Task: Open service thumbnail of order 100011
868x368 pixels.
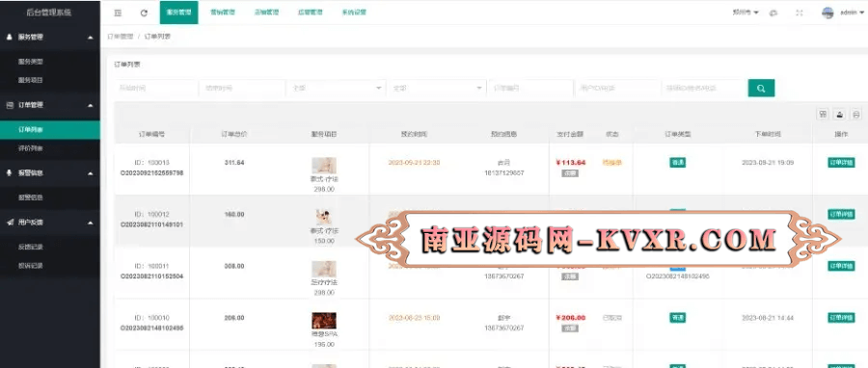Action: point(324,269)
